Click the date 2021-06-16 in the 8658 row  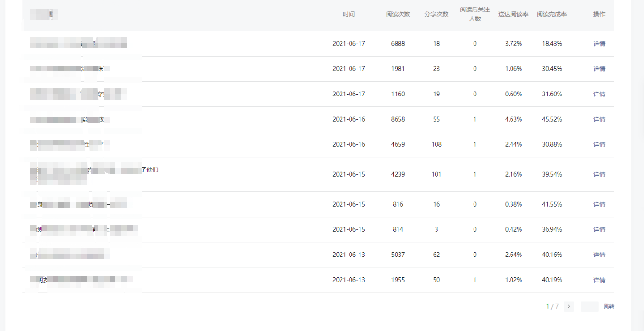[x=349, y=119]
